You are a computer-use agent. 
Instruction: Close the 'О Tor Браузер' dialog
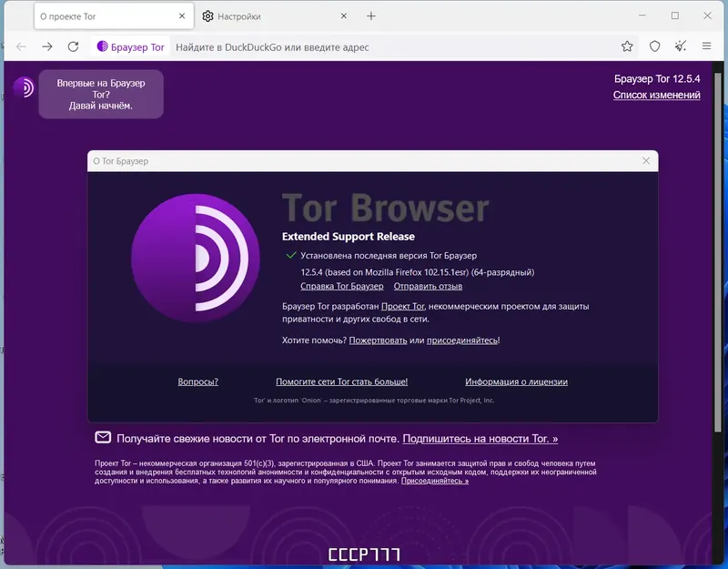click(646, 161)
